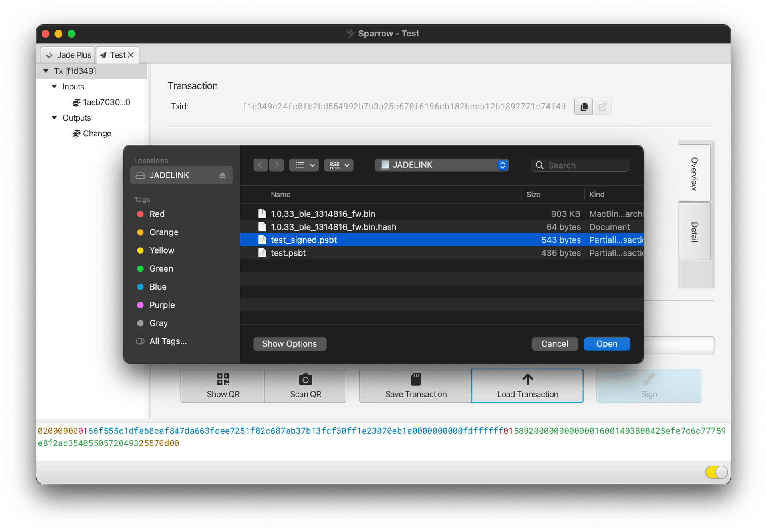The height and width of the screenshot is (532, 767).
Task: Eject the JADELINK volume
Action: (223, 175)
